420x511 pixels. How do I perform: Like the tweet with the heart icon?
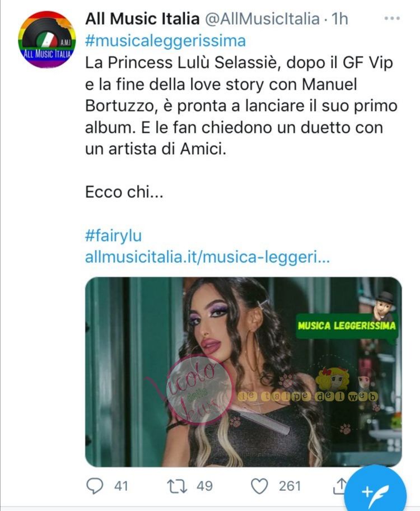259,486
